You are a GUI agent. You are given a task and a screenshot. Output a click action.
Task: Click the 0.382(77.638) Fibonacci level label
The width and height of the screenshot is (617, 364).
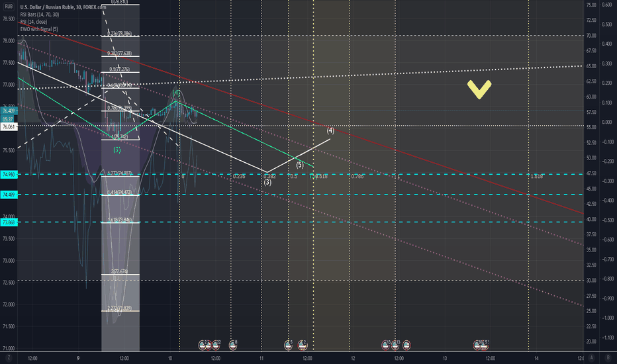[120, 53]
